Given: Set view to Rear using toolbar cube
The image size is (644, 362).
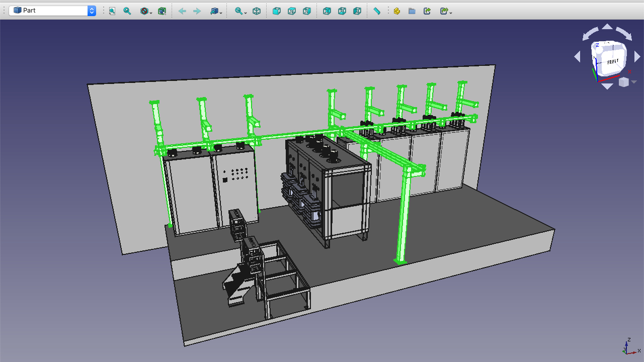Looking at the screenshot, I should tap(327, 11).
